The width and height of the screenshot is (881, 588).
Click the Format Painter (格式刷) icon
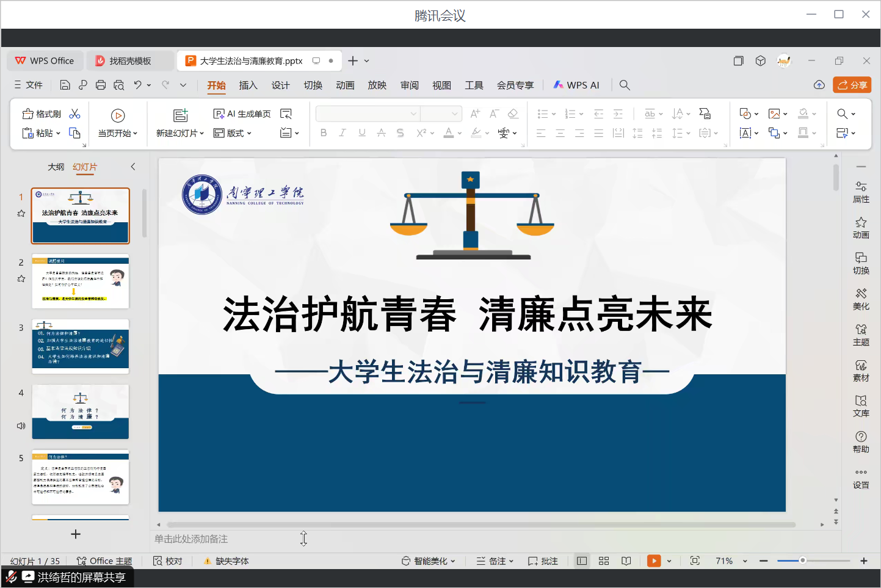(x=42, y=114)
